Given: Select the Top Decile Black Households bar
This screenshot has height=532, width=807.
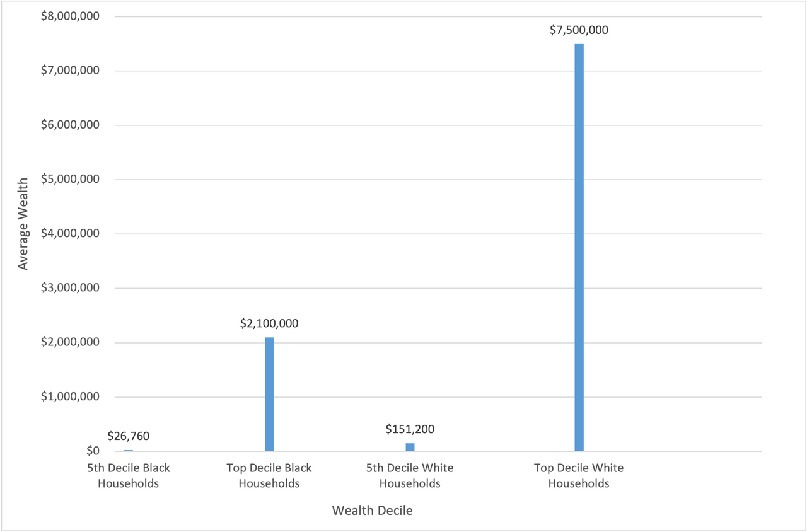Looking at the screenshot, I should coord(269,394).
